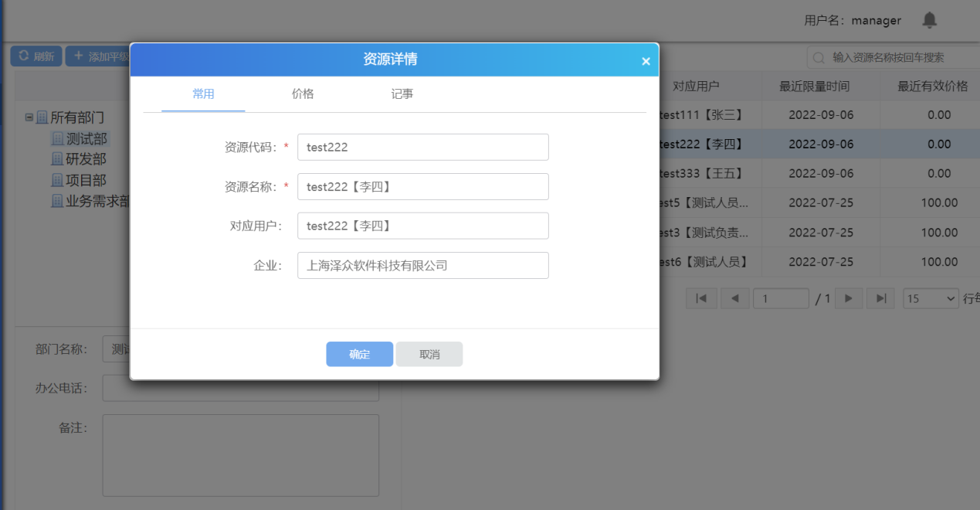The height and width of the screenshot is (510, 980).
Task: Switch to the 记事 tab
Action: 402,94
